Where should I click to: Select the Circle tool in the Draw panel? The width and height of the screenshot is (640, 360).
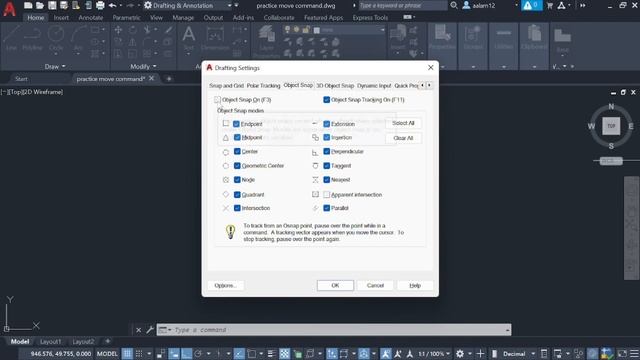click(x=56, y=38)
